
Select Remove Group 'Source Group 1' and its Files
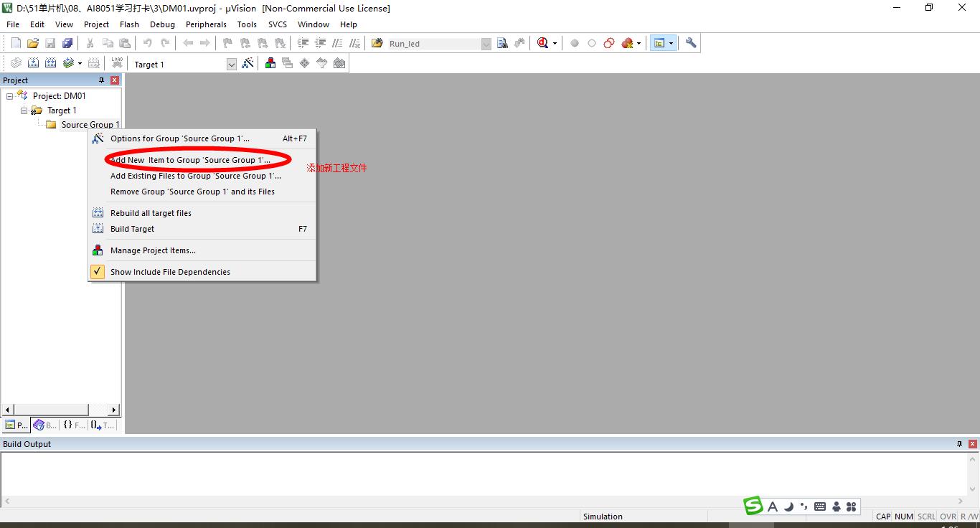[202, 192]
